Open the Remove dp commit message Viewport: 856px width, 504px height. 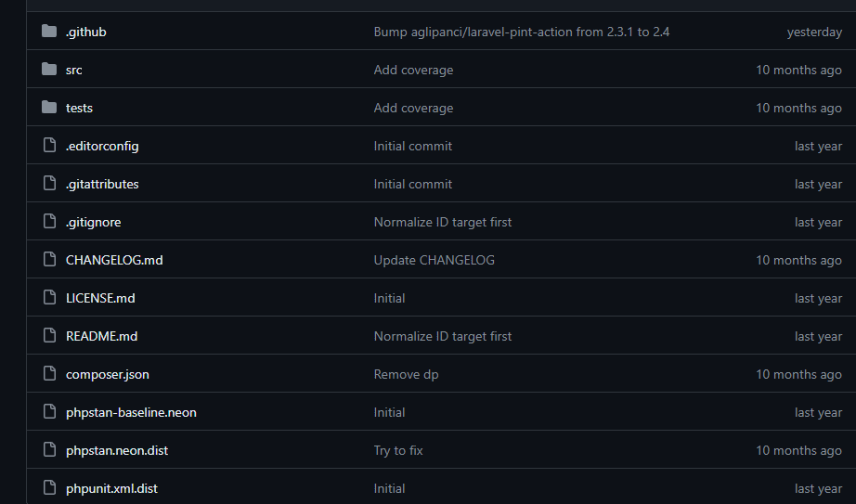tap(406, 374)
